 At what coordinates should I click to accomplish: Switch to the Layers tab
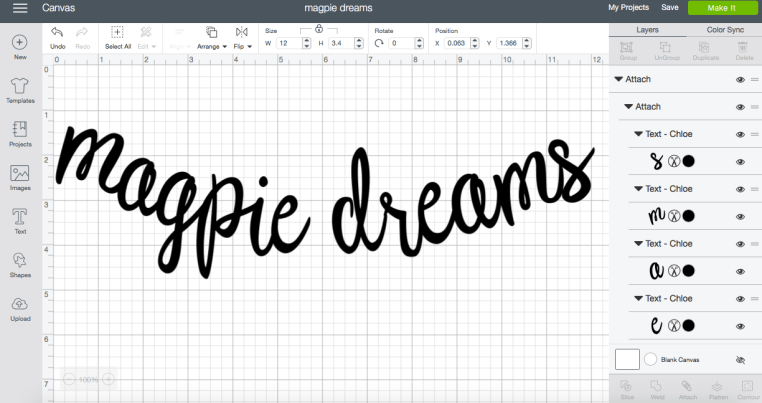coord(647,30)
